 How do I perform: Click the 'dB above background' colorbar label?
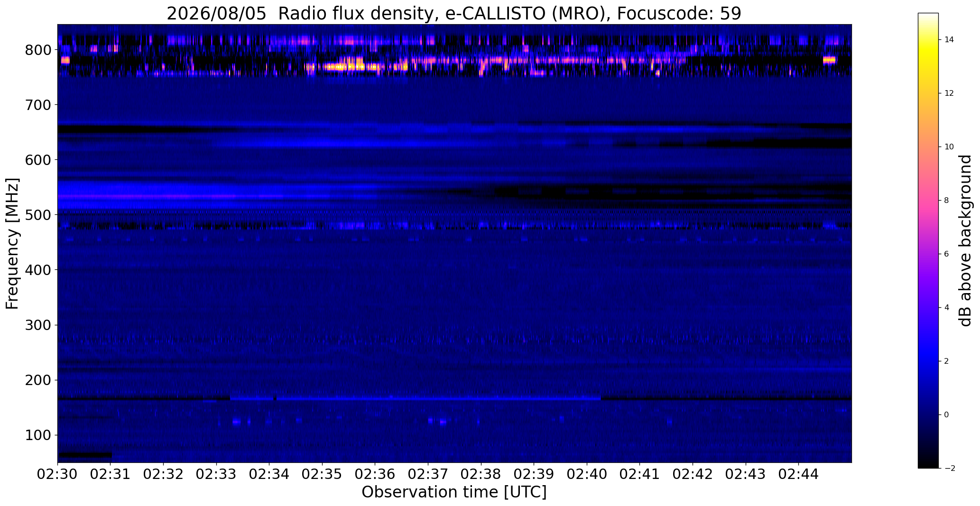[x=965, y=240]
